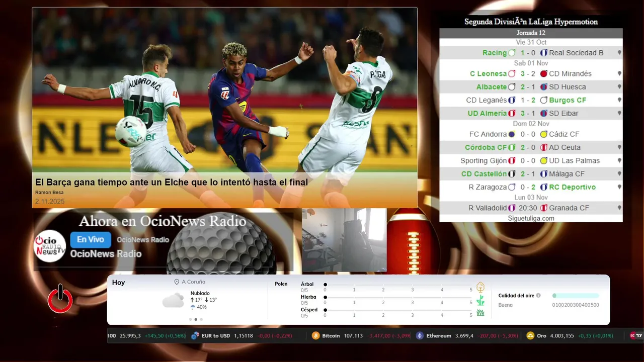
Task: Click the EUR to USD rate 1,15118
Action: point(244,336)
